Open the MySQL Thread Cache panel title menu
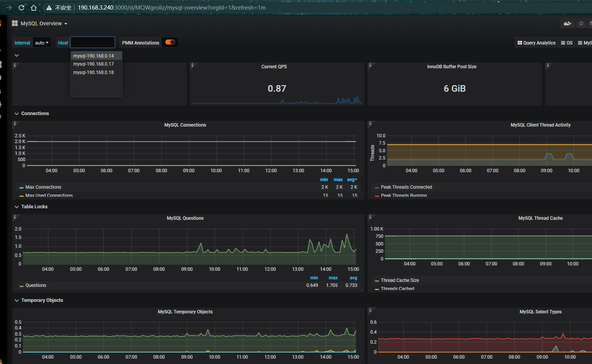The width and height of the screenshot is (592, 364). (x=541, y=218)
